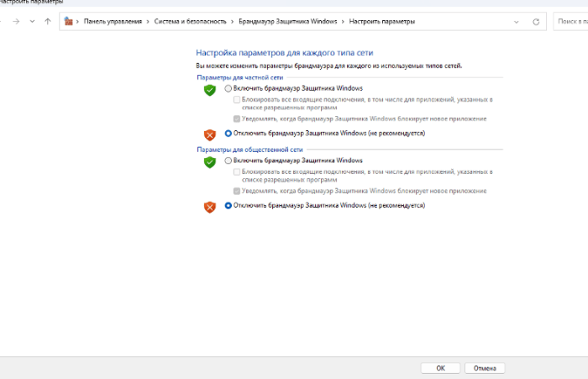
Task: Select disable firewall option for public network
Action: click(228, 205)
